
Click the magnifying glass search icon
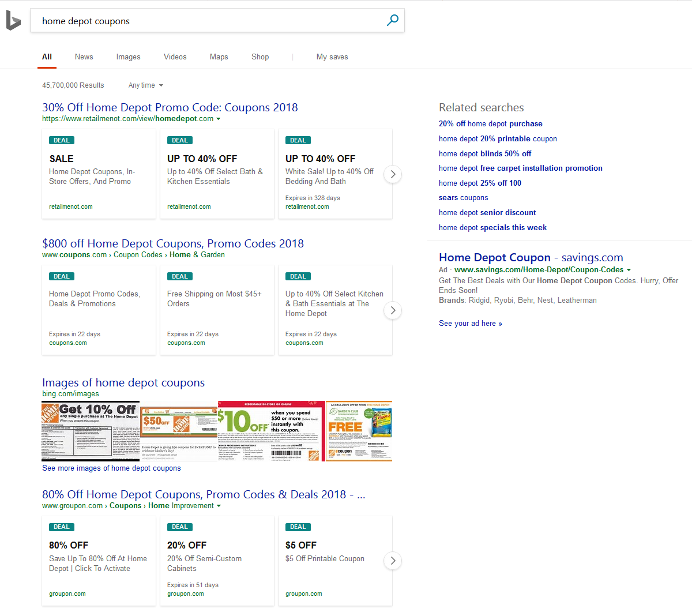(x=392, y=21)
